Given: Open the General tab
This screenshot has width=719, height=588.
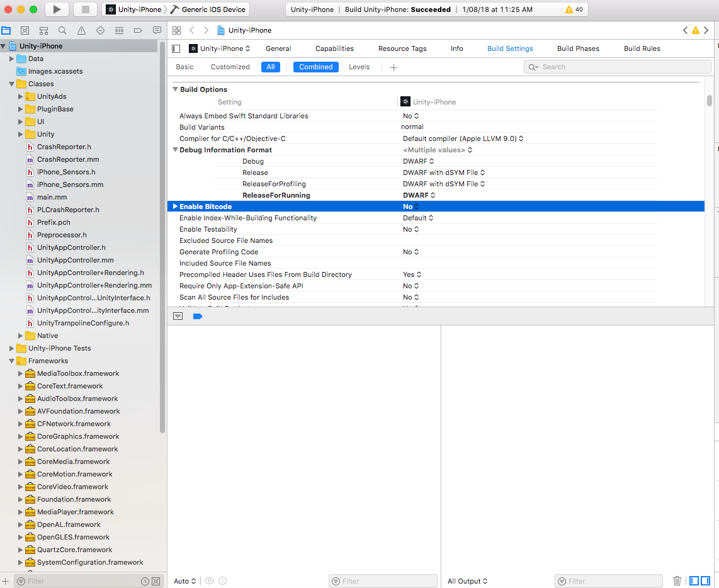Looking at the screenshot, I should [x=278, y=48].
